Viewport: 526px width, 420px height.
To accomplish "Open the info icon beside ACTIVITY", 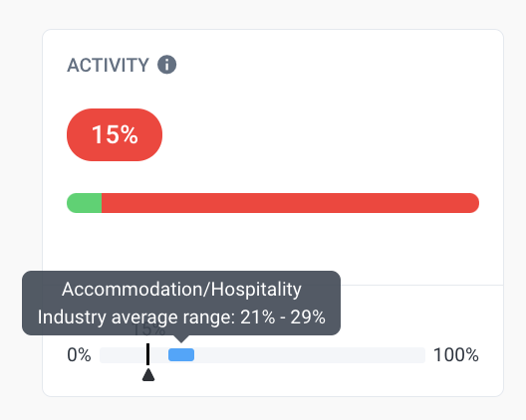I will [166, 65].
